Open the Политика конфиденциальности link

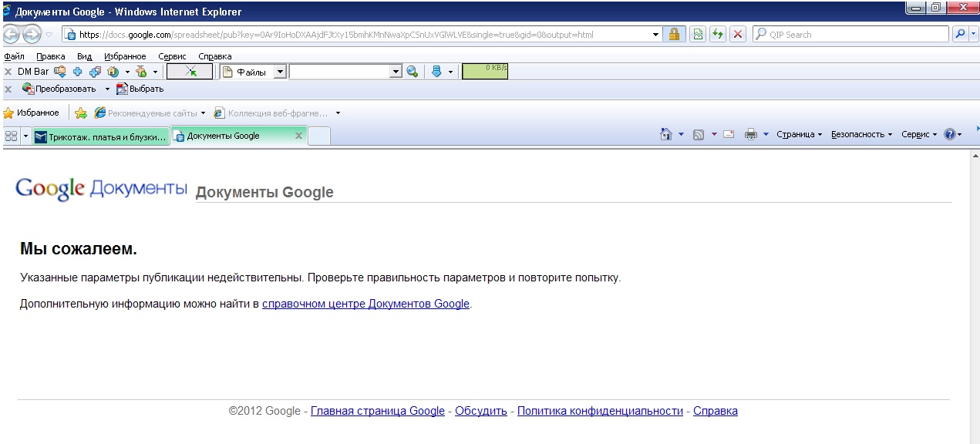(x=600, y=411)
